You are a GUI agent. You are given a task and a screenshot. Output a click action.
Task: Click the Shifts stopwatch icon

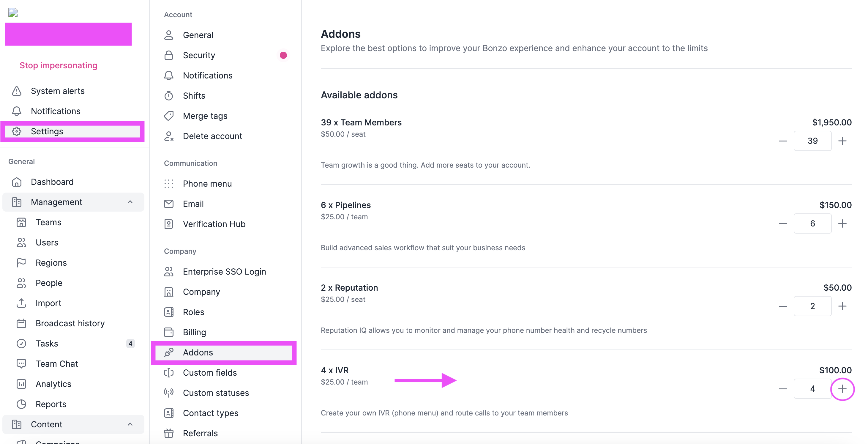(169, 96)
